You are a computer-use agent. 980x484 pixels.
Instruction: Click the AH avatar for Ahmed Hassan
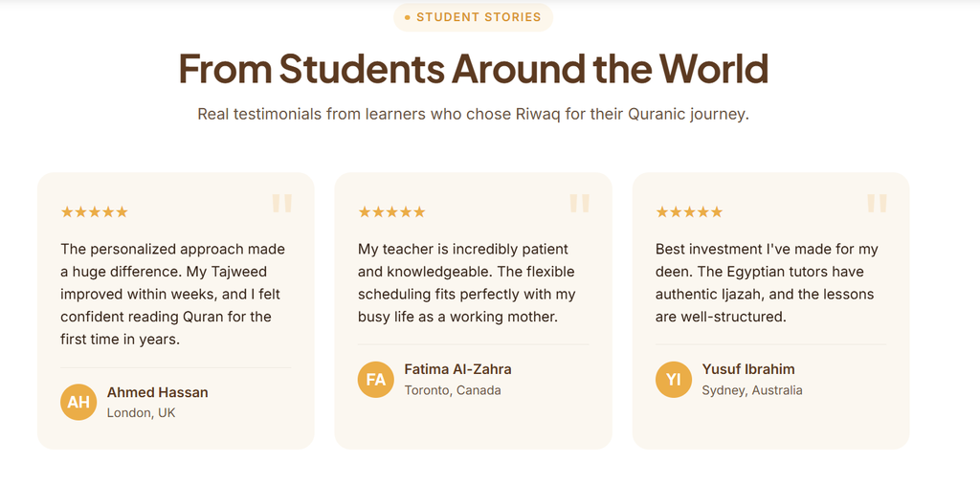(x=78, y=402)
